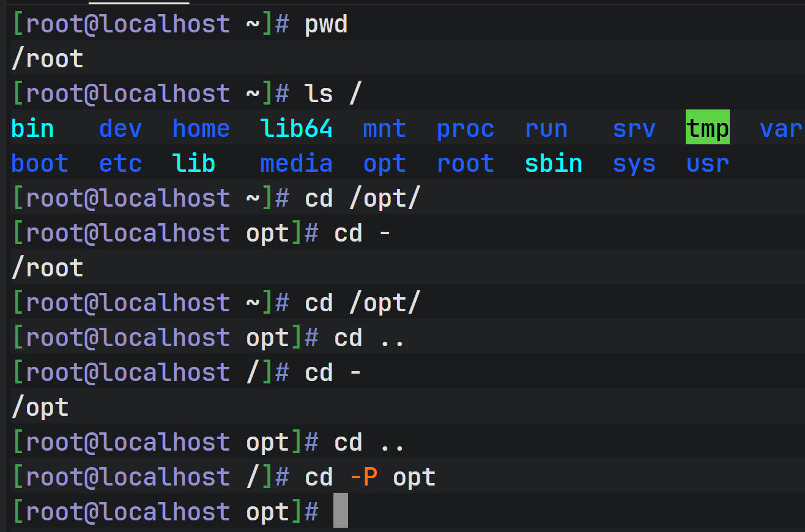Select the sbin entry in the listing
The height and width of the screenshot is (532, 805).
tap(554, 163)
